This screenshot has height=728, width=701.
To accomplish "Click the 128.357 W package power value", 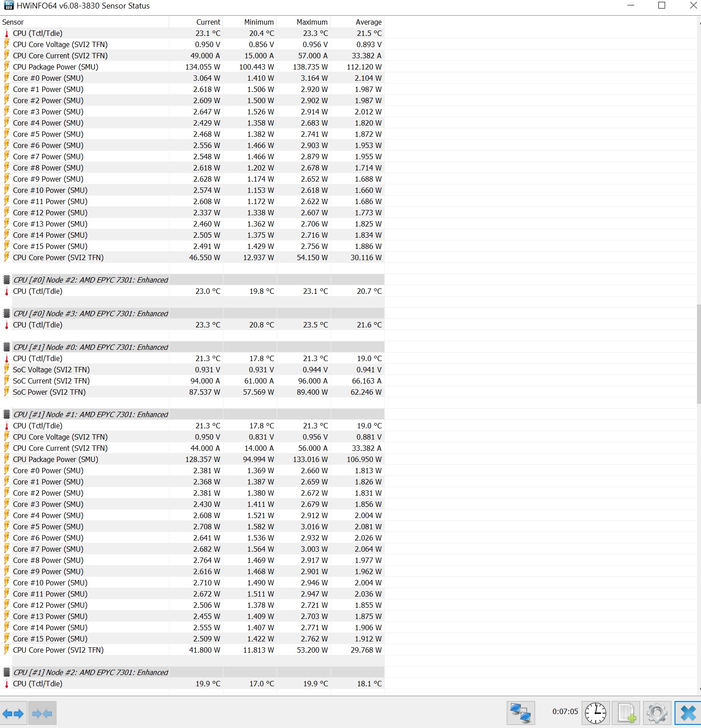I will (203, 459).
